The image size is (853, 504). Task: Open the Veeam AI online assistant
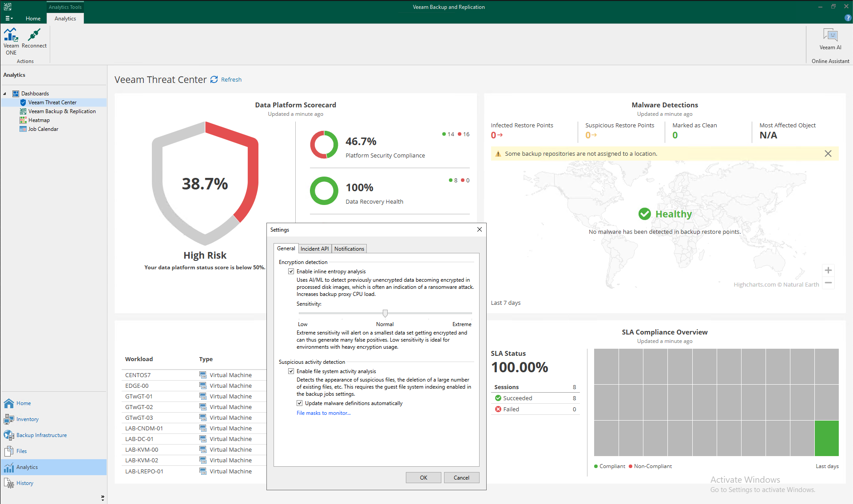coord(830,35)
